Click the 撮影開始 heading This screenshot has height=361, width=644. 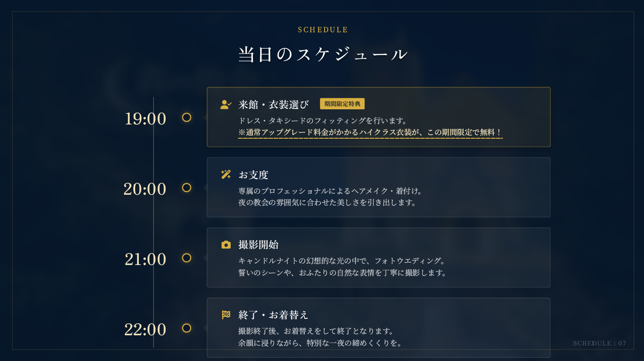tap(258, 245)
